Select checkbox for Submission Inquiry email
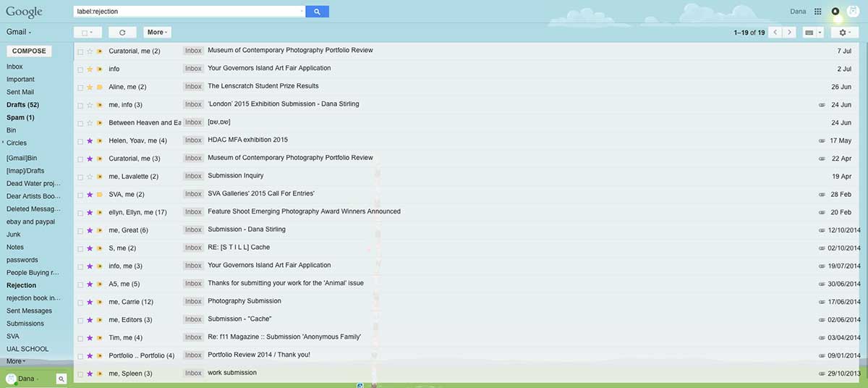Image resolution: width=868 pixels, height=388 pixels. tap(80, 177)
